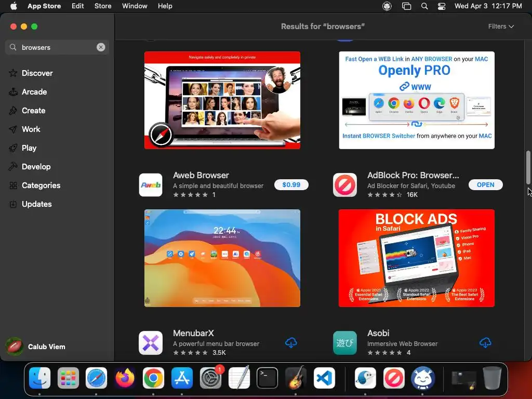The height and width of the screenshot is (399, 532).
Task: Download Asobi with the cloud icon
Action: 486,343
